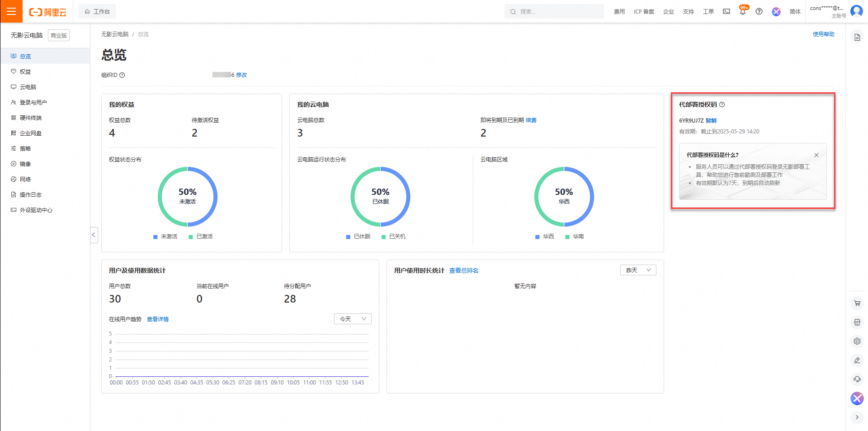Click the top search input field
Viewport: 868px width, 431px height.
tap(554, 11)
